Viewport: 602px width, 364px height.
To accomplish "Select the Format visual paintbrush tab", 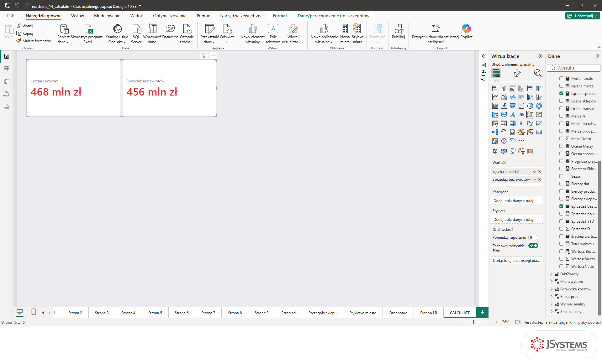I will click(517, 73).
